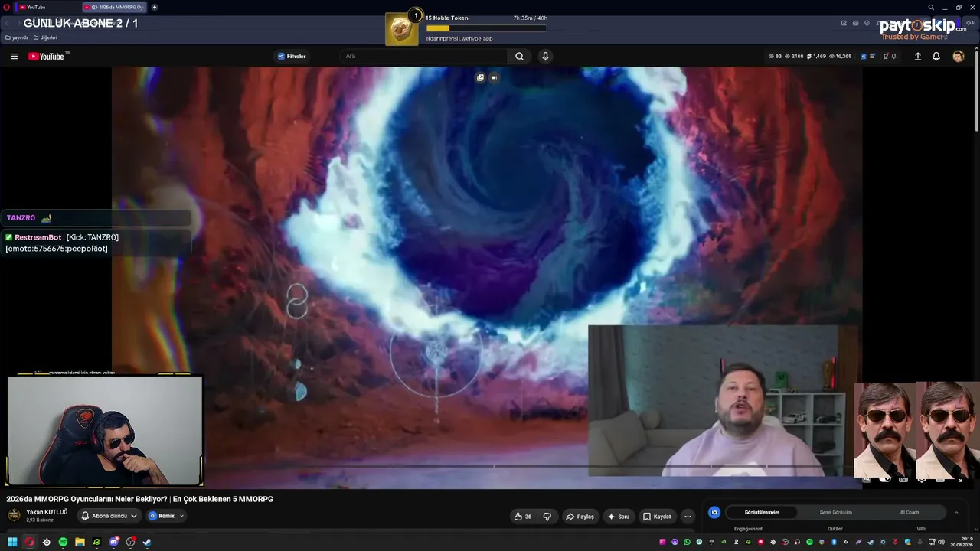Click the 'eldarinprensii.wehype.app' text
This screenshot has width=980, height=551.
click(x=459, y=38)
